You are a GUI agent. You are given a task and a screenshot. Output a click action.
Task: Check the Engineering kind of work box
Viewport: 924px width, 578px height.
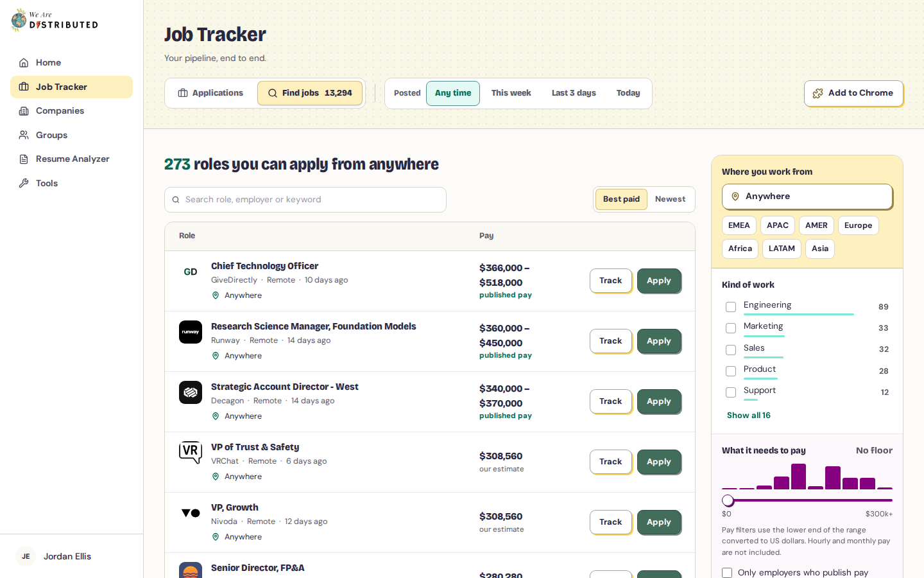click(731, 307)
